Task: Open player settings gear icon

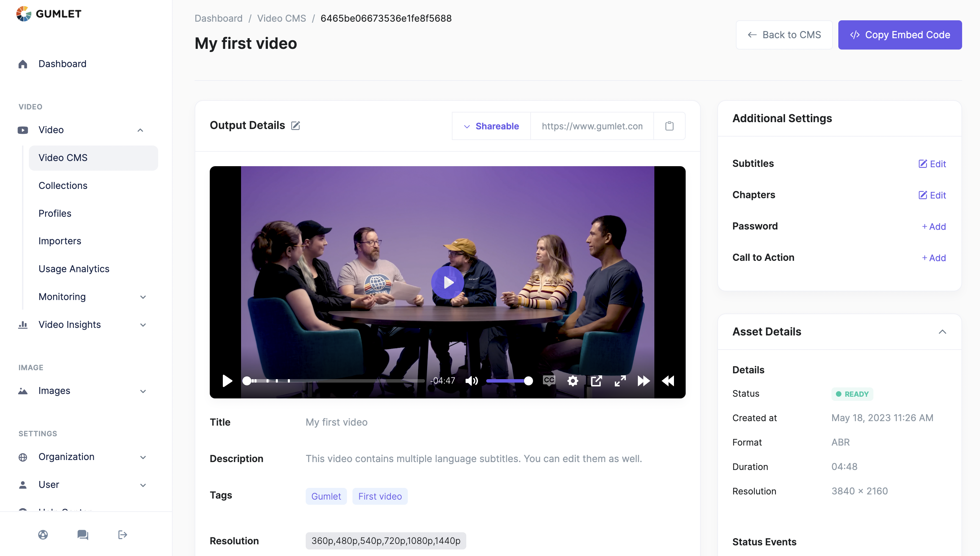Action: point(573,381)
